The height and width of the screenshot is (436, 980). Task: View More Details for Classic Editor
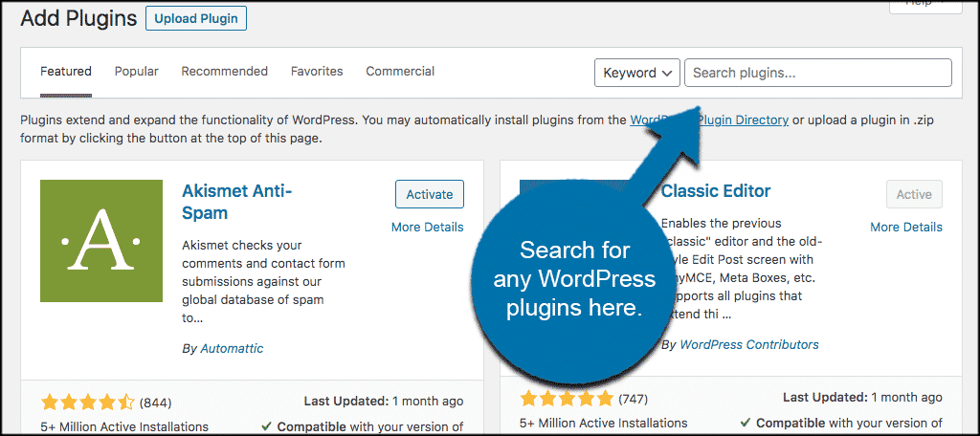tap(906, 228)
